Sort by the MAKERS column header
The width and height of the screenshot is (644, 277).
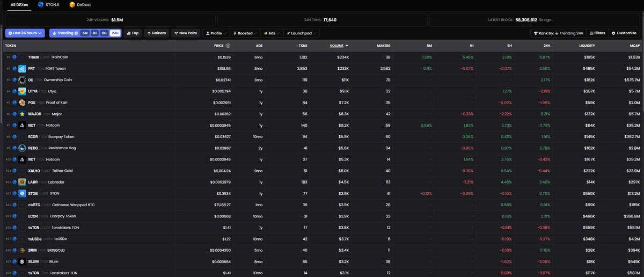pos(383,46)
